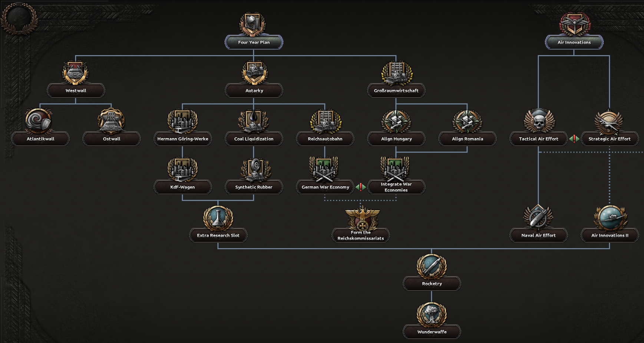Select the Align Hungary label
The image size is (644, 343).
396,139
